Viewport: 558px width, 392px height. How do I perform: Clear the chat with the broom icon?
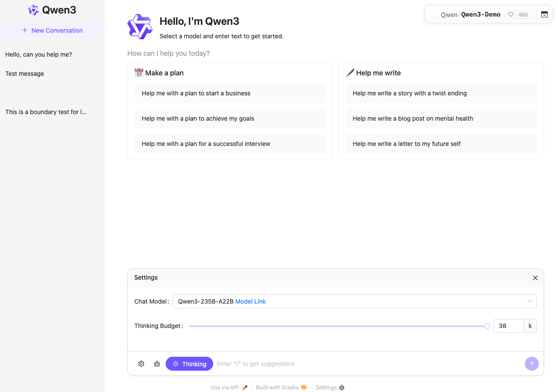[x=157, y=364]
